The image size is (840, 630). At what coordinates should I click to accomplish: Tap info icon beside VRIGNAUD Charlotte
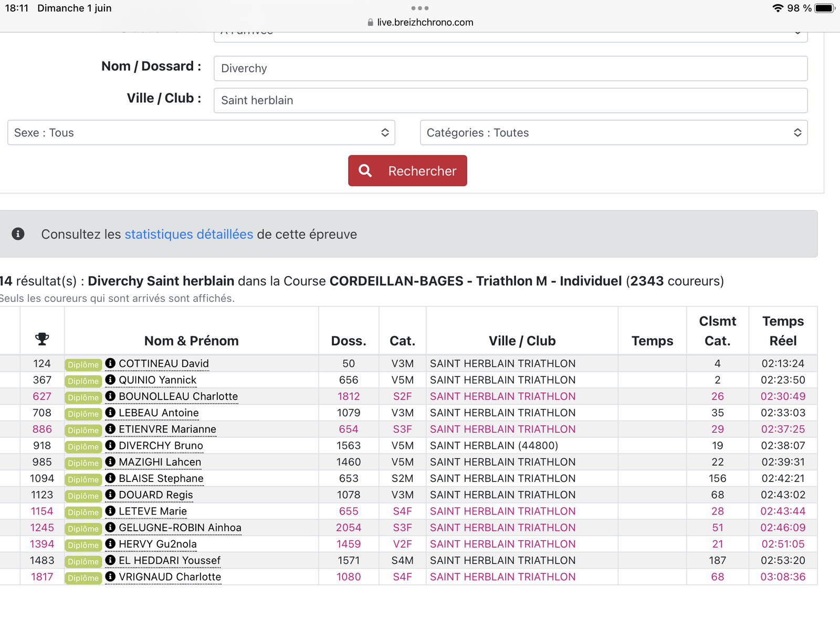pos(110,576)
